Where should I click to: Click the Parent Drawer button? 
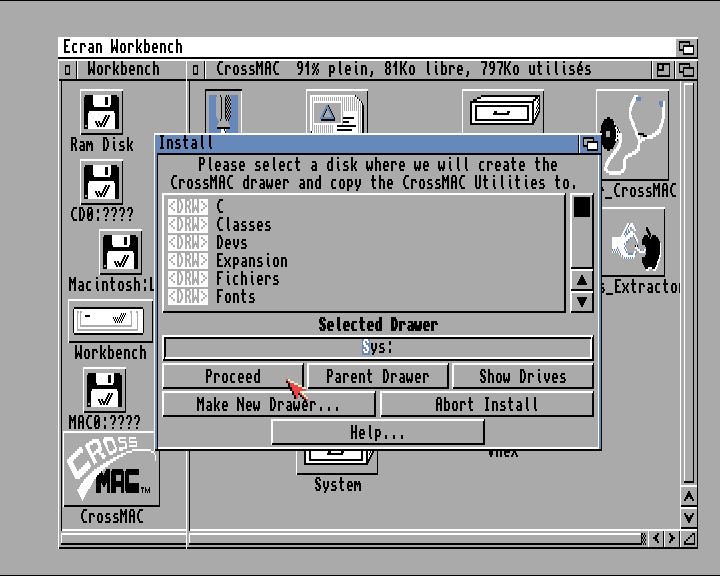pyautogui.click(x=377, y=377)
